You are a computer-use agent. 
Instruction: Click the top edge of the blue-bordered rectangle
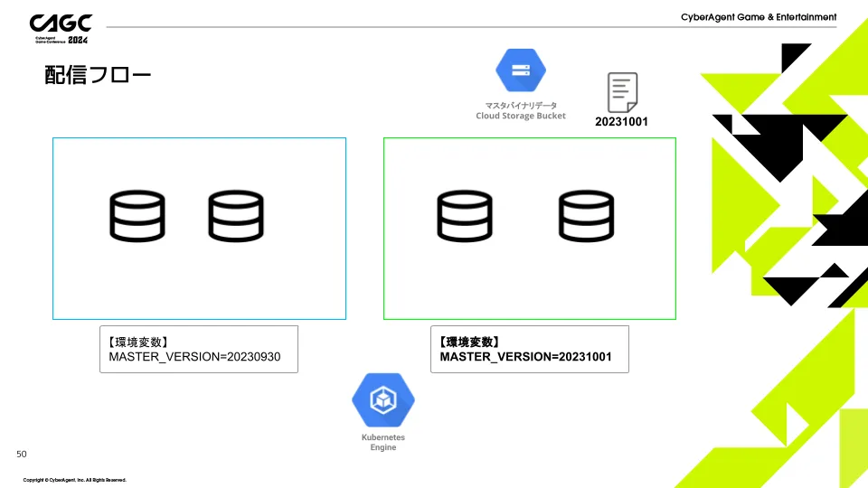click(199, 138)
